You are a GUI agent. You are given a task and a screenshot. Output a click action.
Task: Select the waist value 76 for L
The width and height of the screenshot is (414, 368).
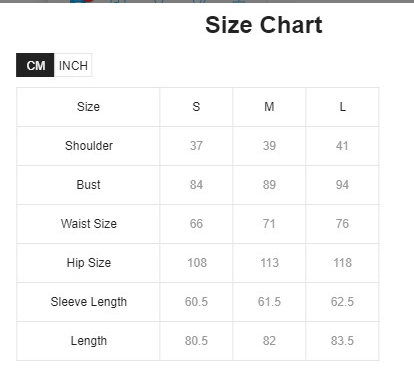pos(342,224)
